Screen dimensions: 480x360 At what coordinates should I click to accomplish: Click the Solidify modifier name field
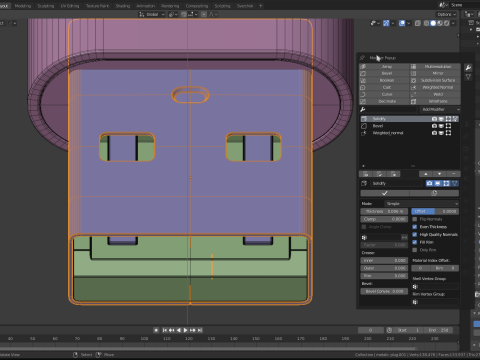[396, 183]
